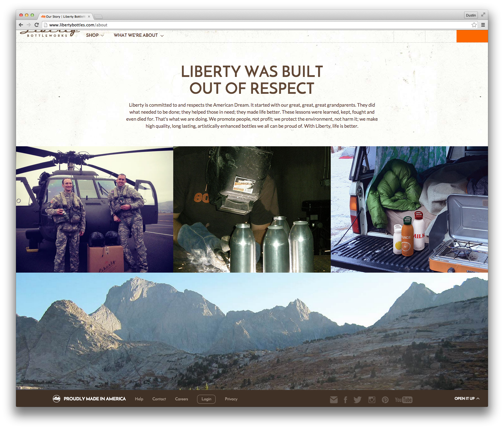The width and height of the screenshot is (504, 429).
Task: Select the Our Story browser tab
Action: pos(65,16)
